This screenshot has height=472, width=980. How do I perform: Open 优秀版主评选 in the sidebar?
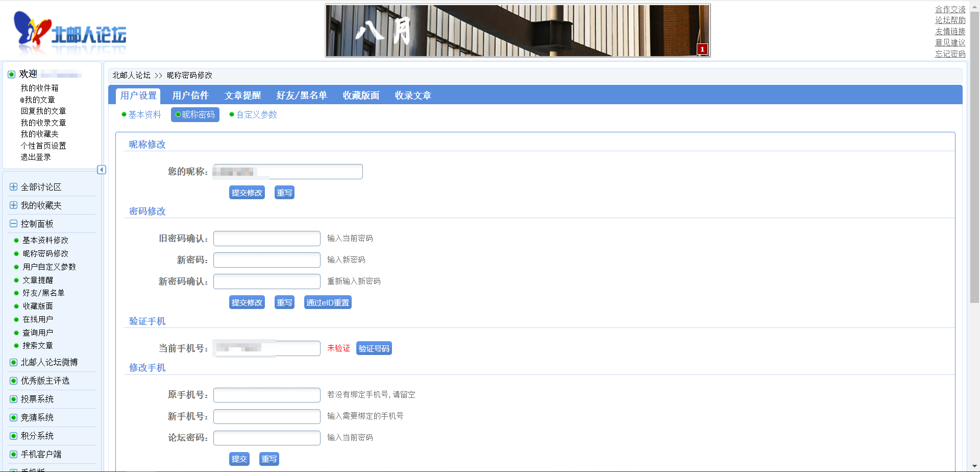pos(45,381)
